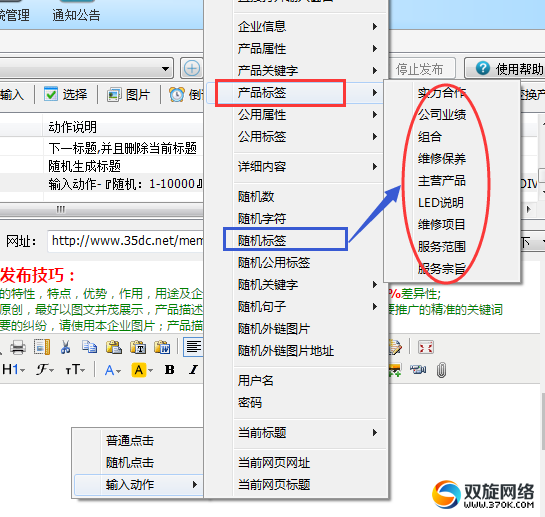Click the paperclip attachment icon

point(441,370)
